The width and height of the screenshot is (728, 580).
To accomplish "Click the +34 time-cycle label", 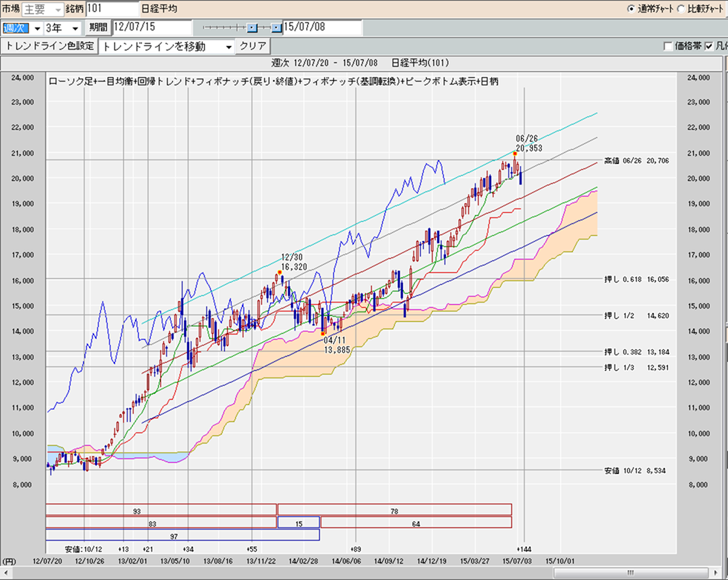I will [x=188, y=550].
